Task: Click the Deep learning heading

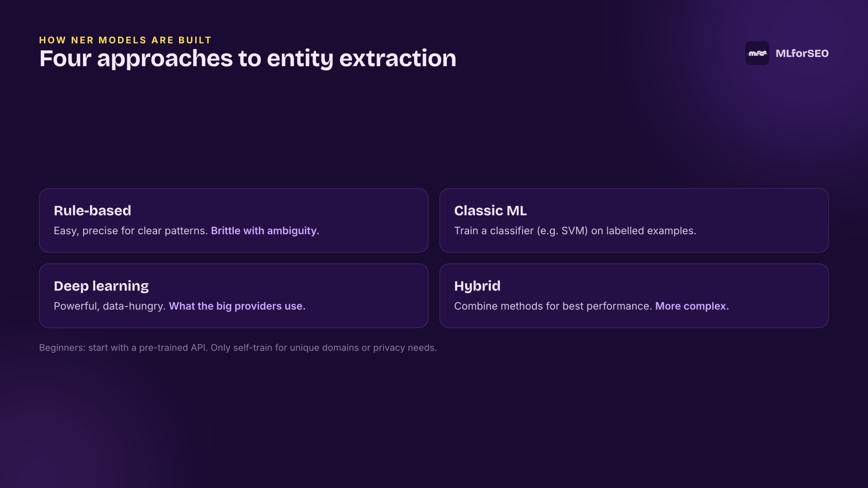Action: point(101,286)
